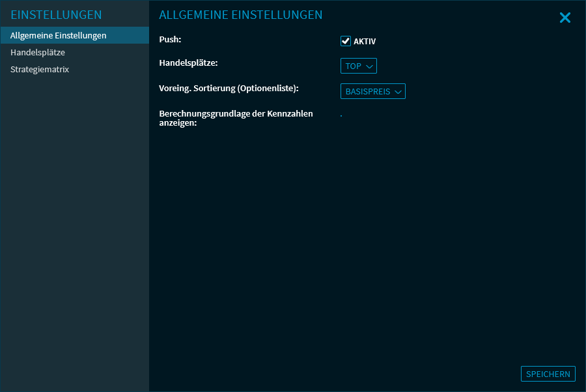
Task: Save settings with the SPEICHERN button
Action: (548, 374)
